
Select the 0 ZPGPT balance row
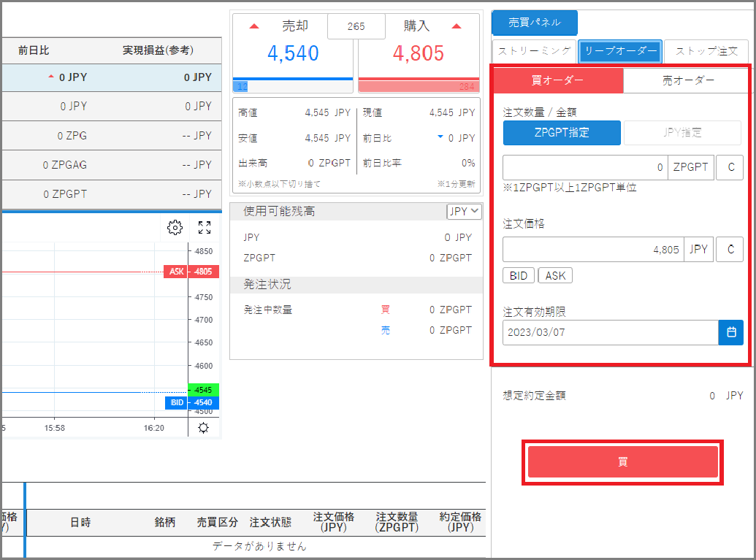coord(112,194)
